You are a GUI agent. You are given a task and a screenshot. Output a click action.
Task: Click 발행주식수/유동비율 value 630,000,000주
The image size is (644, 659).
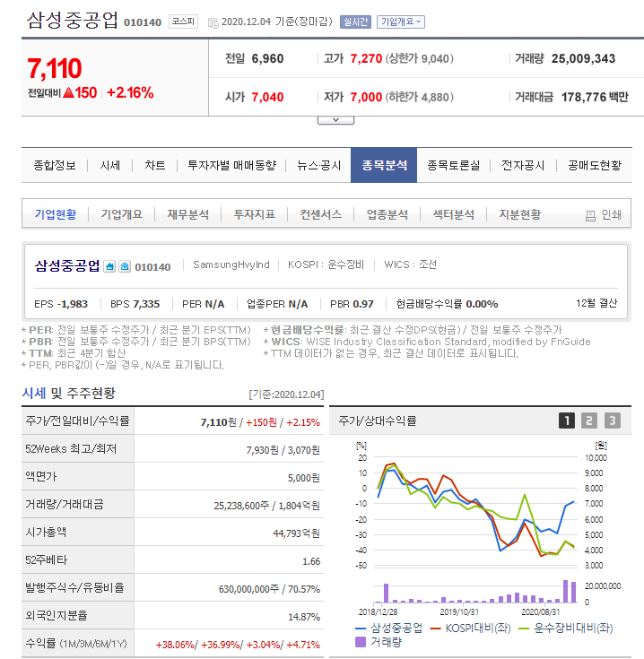point(248,589)
